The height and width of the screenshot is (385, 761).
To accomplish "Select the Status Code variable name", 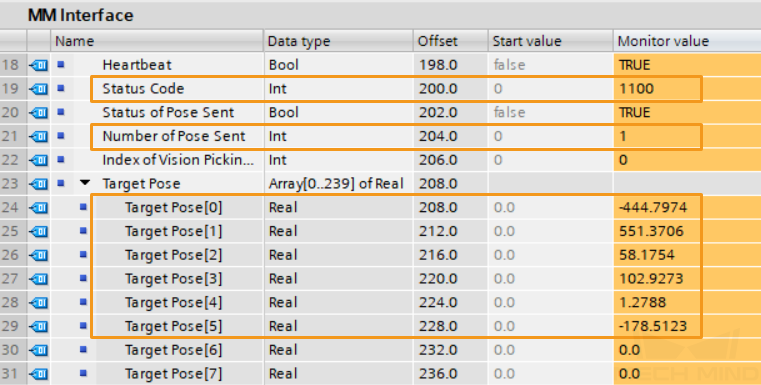I will click(143, 89).
